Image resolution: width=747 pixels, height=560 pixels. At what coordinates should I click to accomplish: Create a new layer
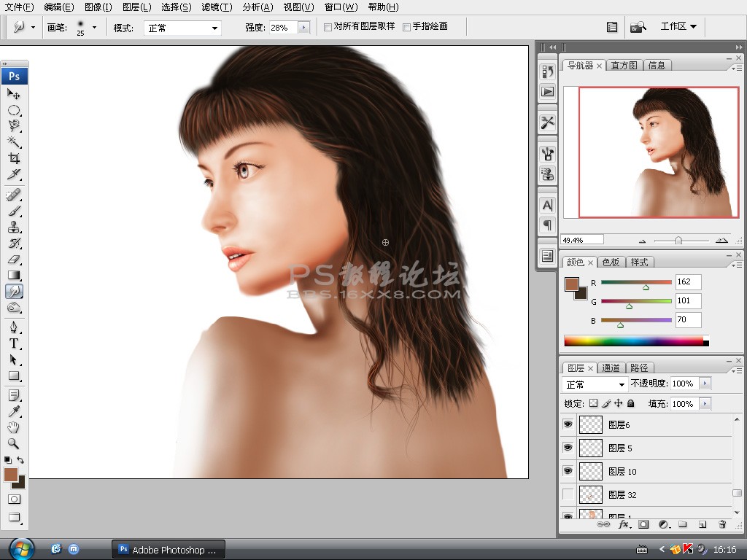(703, 524)
